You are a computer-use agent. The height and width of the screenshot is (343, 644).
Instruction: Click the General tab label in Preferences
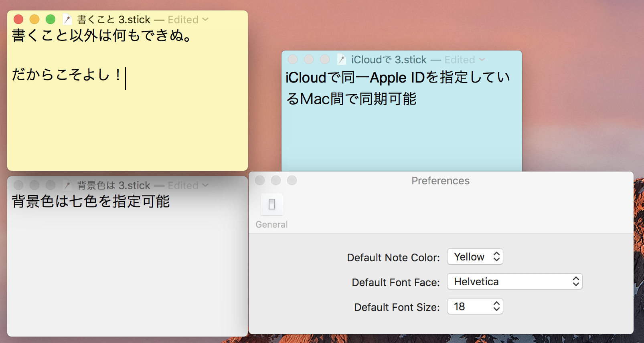click(271, 224)
